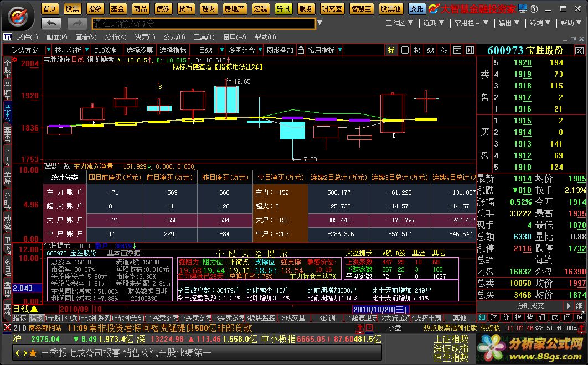Click the crosshair cursor icon
588x365 pixels.
[405, 50]
